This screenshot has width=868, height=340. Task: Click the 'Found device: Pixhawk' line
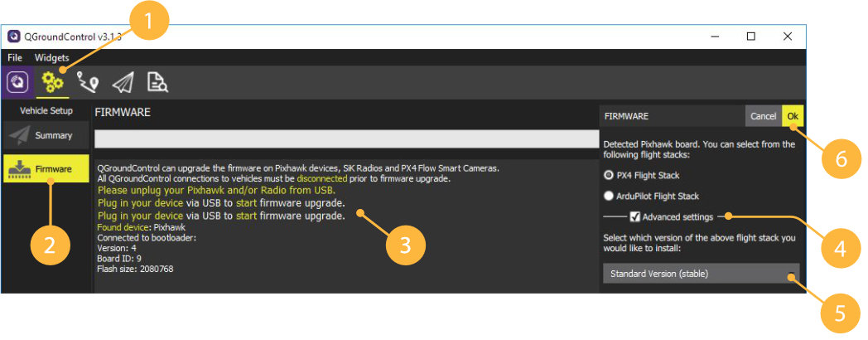click(x=141, y=227)
